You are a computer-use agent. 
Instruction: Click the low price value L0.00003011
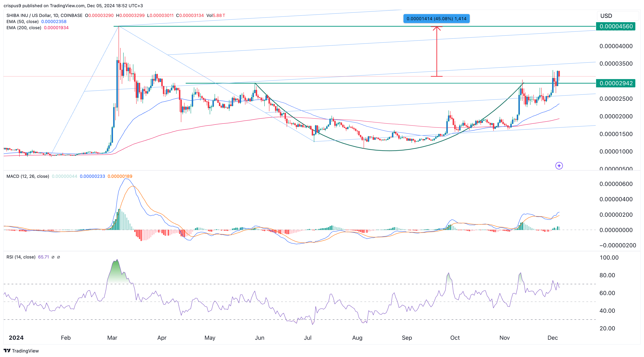[160, 15]
